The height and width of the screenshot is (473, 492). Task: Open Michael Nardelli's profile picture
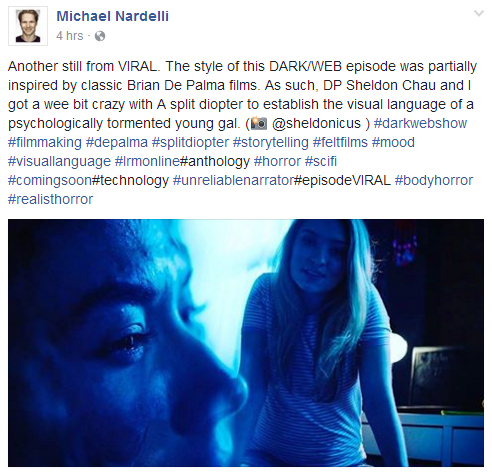click(28, 26)
